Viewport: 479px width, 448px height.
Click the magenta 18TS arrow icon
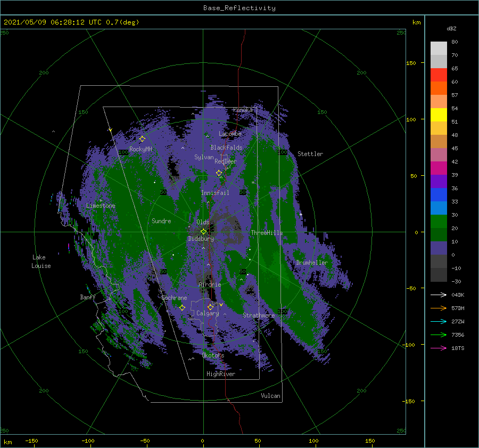coord(439,348)
